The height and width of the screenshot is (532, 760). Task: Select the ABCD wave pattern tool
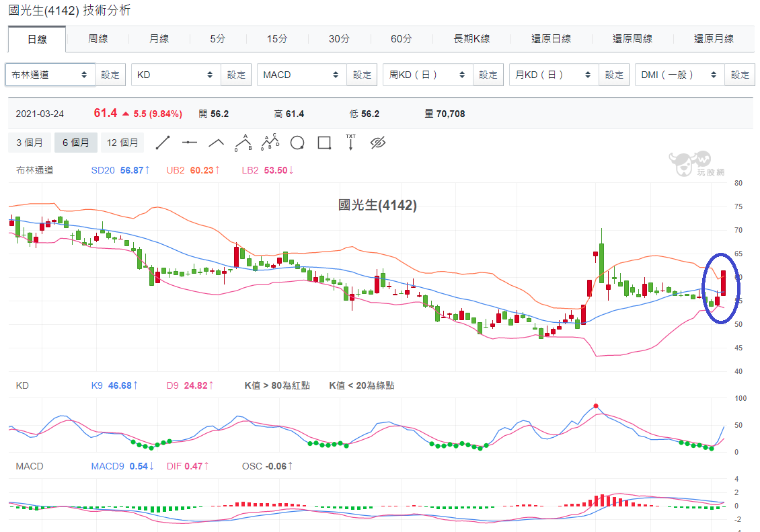270,142
